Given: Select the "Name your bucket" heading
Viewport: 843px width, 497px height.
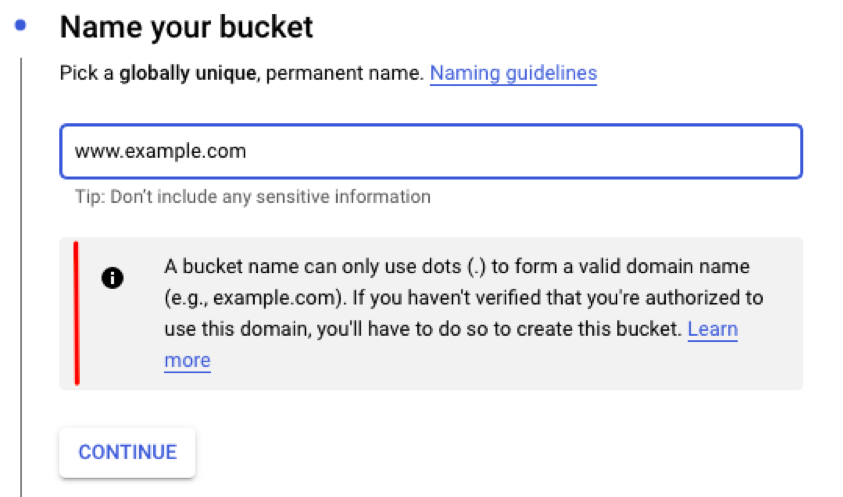Looking at the screenshot, I should pos(187,27).
